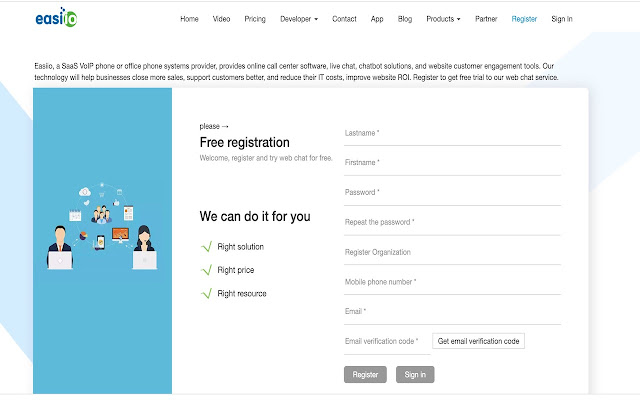Expand the Products dropdown menu

(x=443, y=19)
